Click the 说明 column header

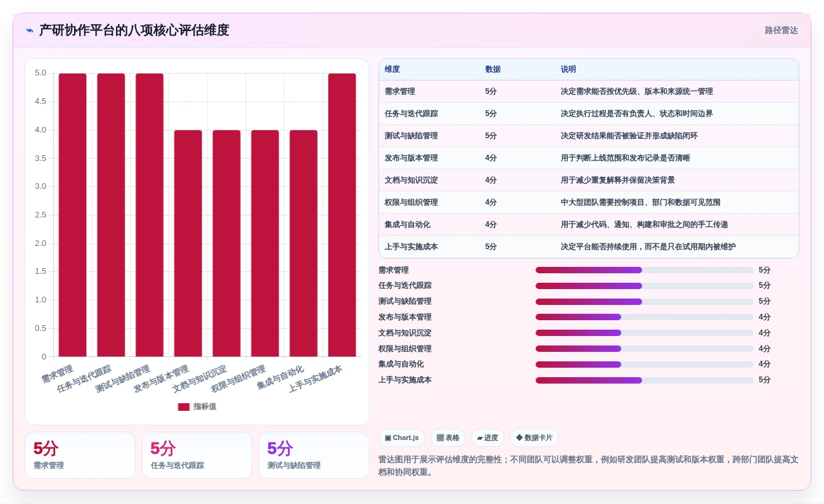tap(569, 70)
